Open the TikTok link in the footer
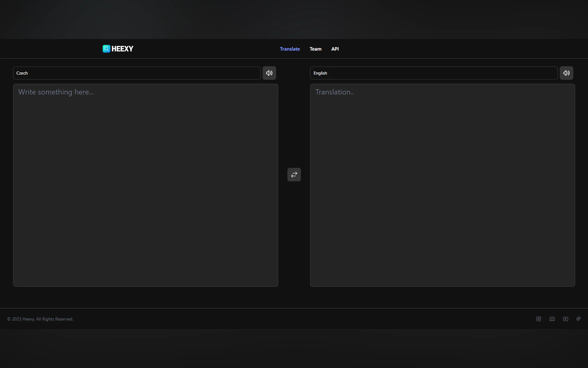 (x=579, y=319)
